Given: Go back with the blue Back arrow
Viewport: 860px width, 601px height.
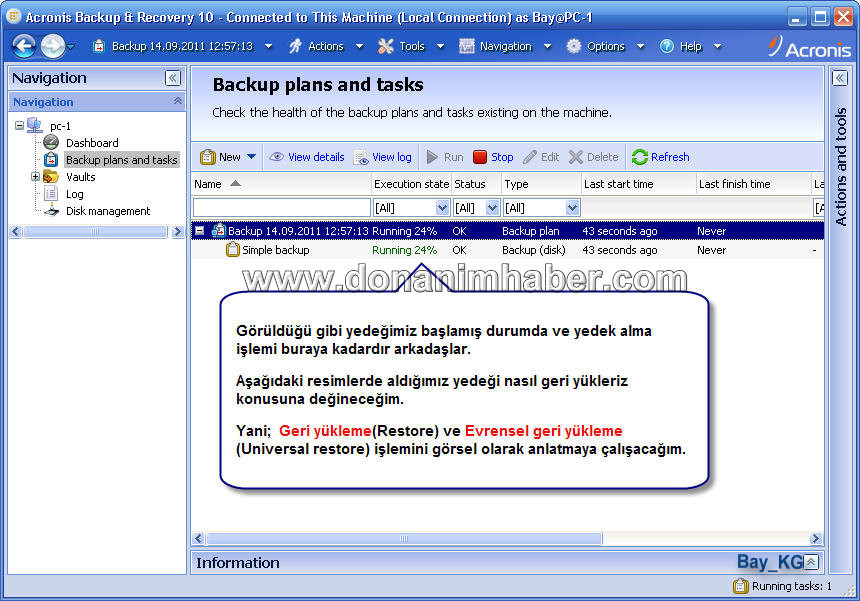Looking at the screenshot, I should [24, 46].
